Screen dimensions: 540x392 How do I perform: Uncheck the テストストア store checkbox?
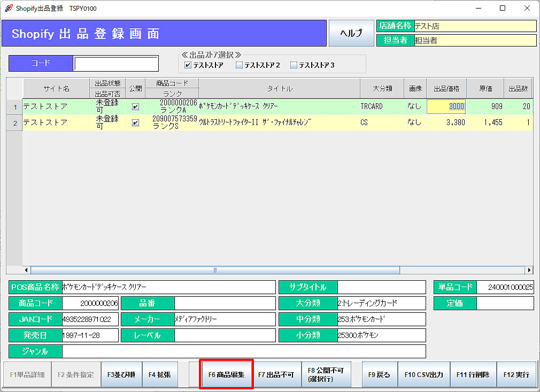(188, 65)
